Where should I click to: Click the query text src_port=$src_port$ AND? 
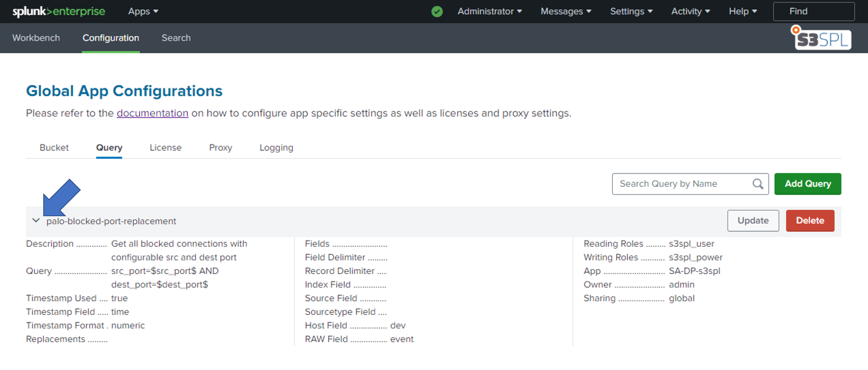tap(165, 271)
